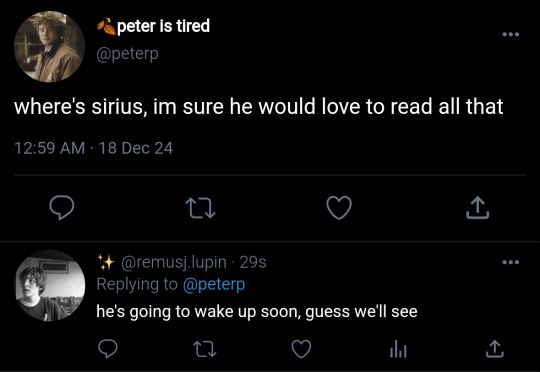Open more options on remusj.lupin's reply
540x372 pixels.
(x=511, y=262)
